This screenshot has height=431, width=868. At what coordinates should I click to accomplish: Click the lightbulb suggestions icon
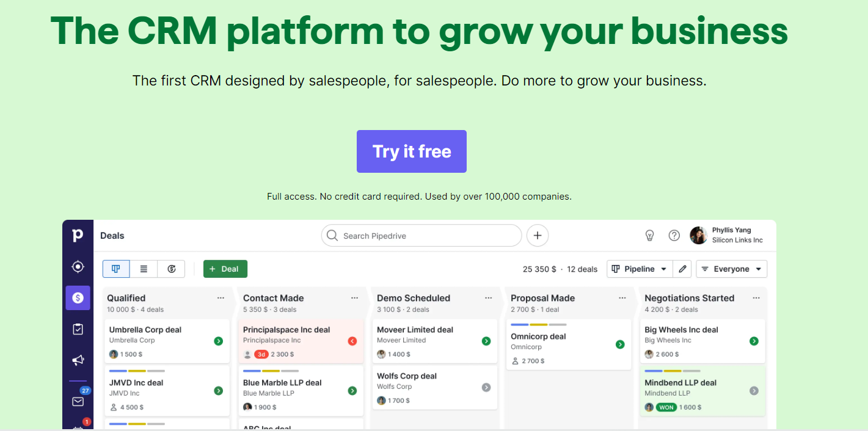point(649,235)
